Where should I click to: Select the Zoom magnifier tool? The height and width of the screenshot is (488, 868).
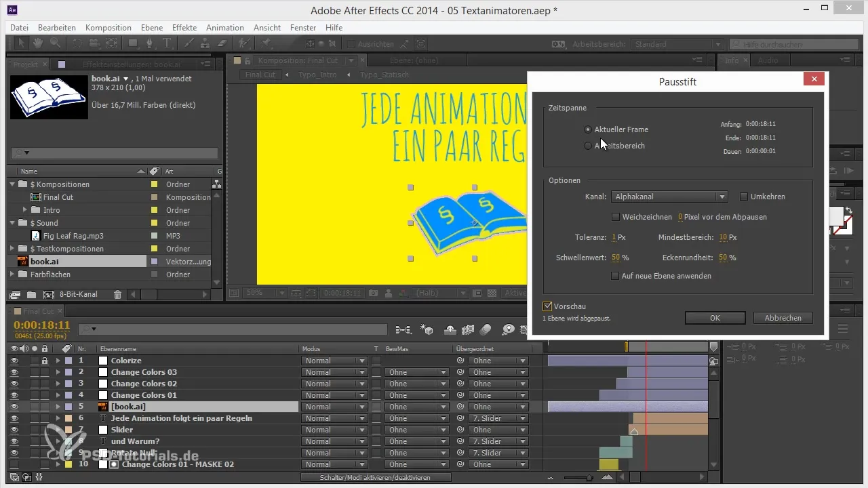pos(54,43)
